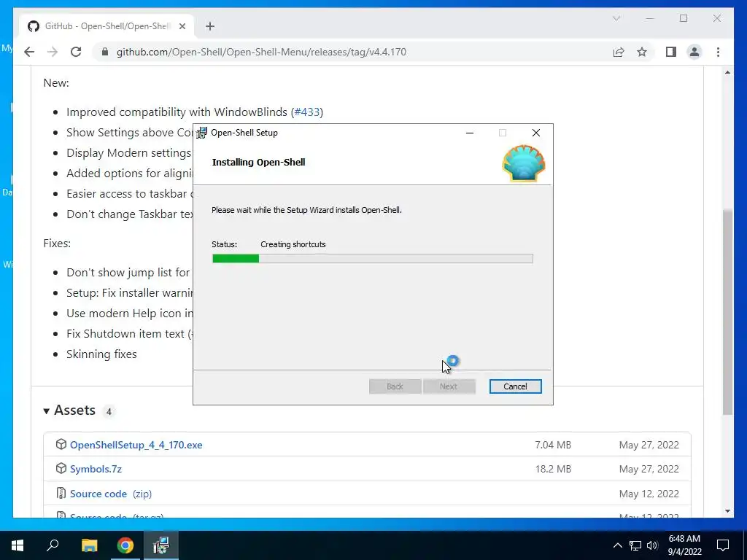Click the '7.04 MB' file size text
Image resolution: width=747 pixels, height=560 pixels.
(553, 445)
